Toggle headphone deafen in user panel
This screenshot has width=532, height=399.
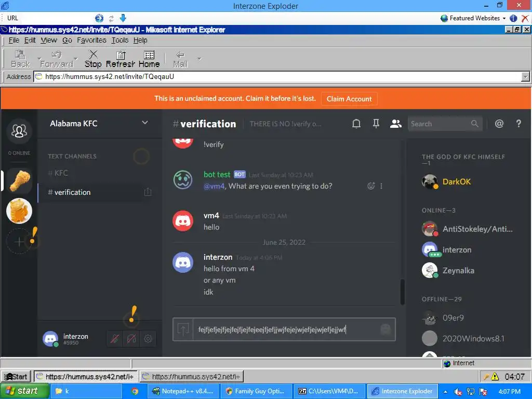[x=131, y=339]
